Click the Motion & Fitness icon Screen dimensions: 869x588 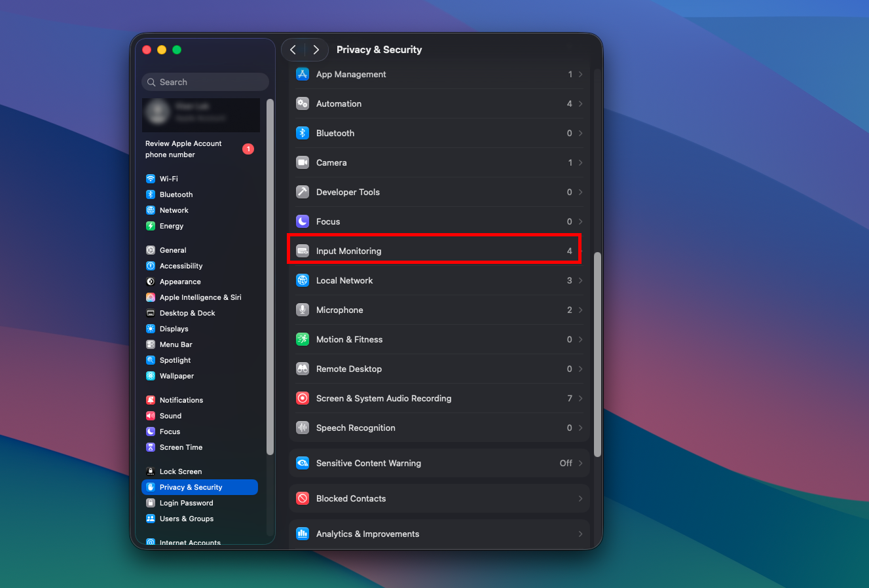[302, 339]
